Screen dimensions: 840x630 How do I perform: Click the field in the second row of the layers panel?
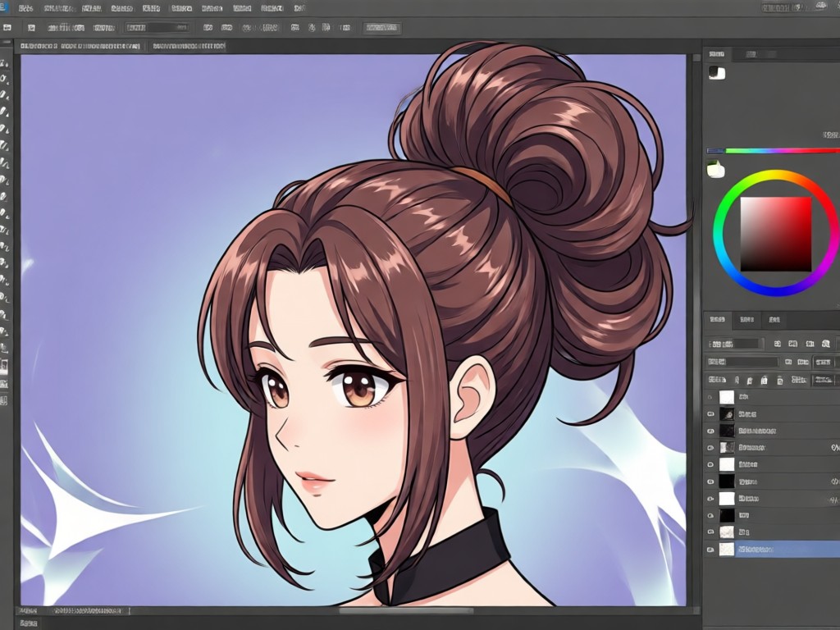(742, 362)
